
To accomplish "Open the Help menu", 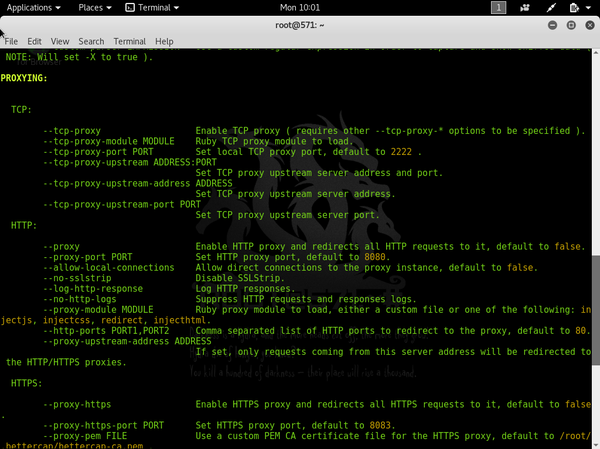I will click(x=164, y=41).
